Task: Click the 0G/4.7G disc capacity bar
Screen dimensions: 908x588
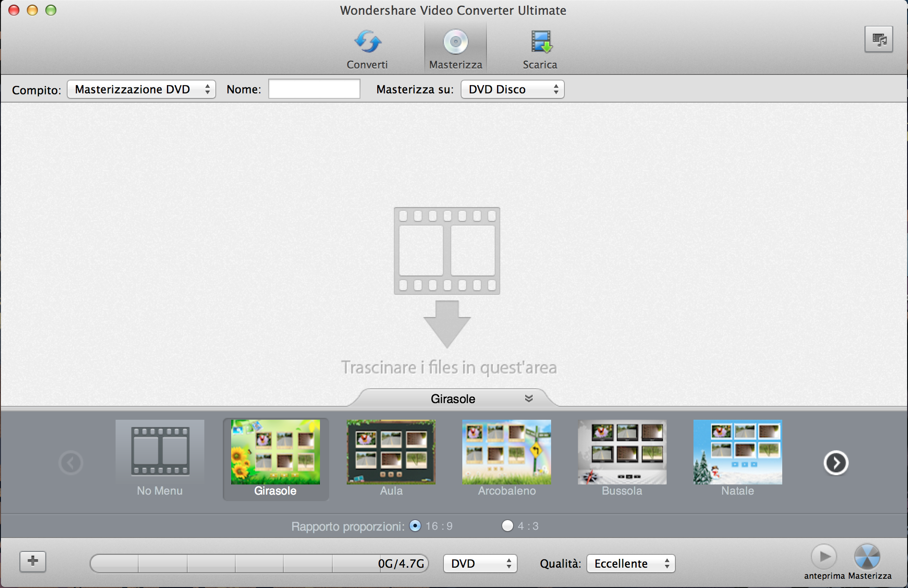Action: [259, 563]
